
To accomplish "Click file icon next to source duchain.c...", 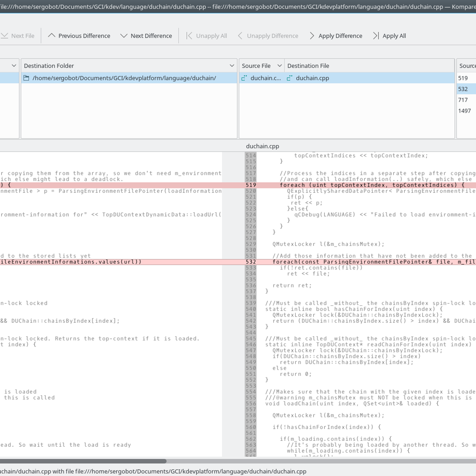I will click(244, 78).
